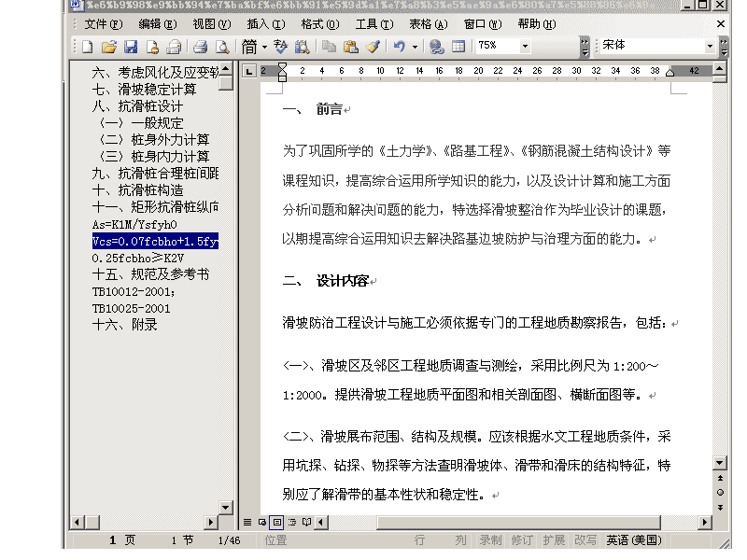Save the document with floppy disk icon

tap(131, 47)
